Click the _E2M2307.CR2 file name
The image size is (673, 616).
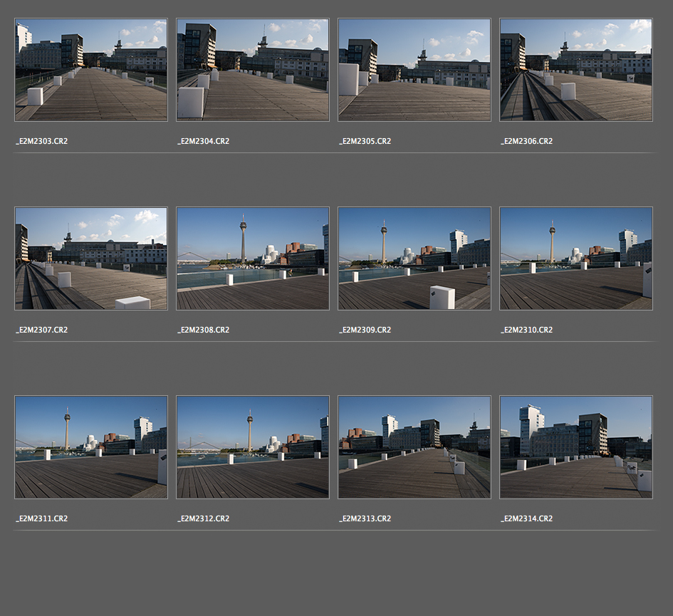[x=42, y=330]
